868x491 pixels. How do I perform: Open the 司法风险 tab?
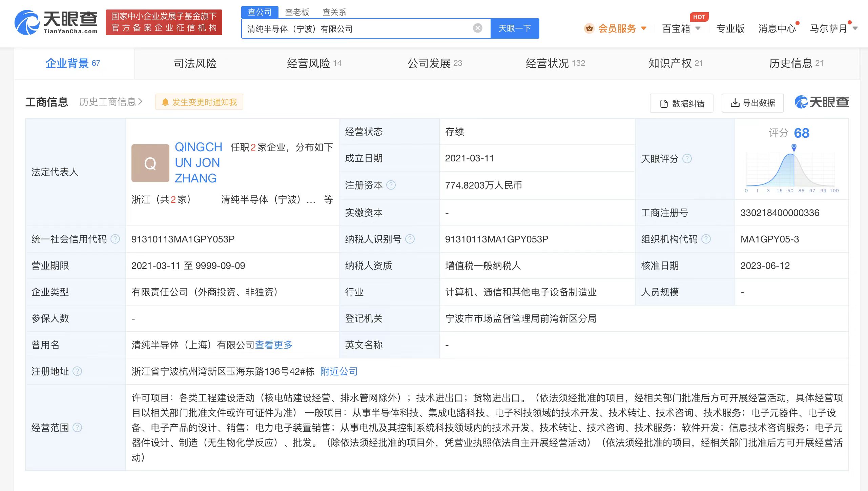(x=195, y=63)
